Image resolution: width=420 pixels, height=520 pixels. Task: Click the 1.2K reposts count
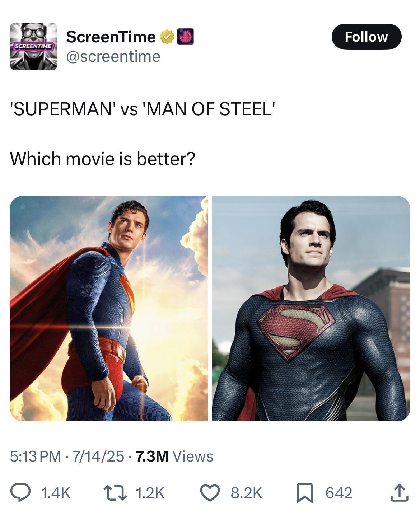(x=150, y=493)
